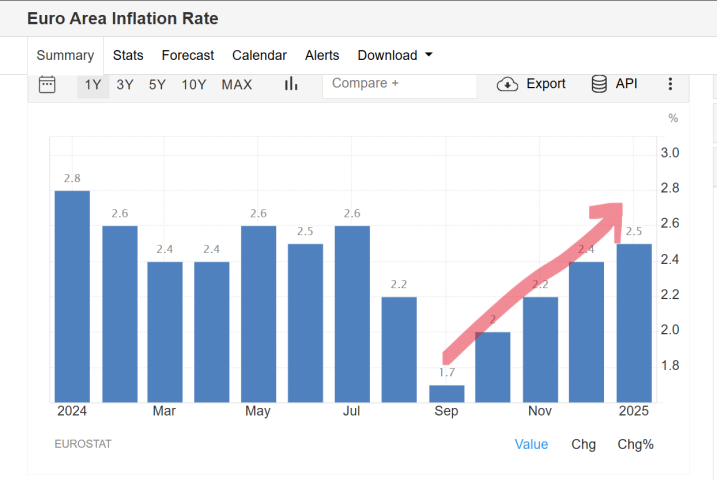The width and height of the screenshot is (717, 480).
Task: Go to the Forecast tab
Action: coord(188,55)
